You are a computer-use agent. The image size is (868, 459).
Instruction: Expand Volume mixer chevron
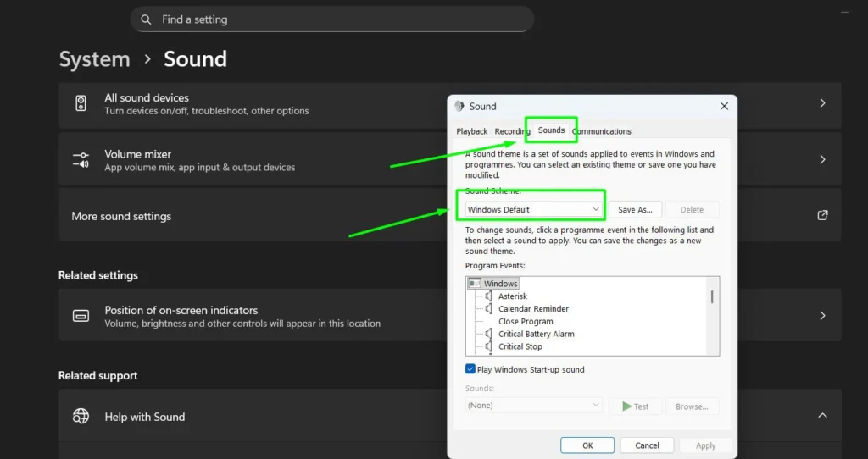tap(822, 159)
